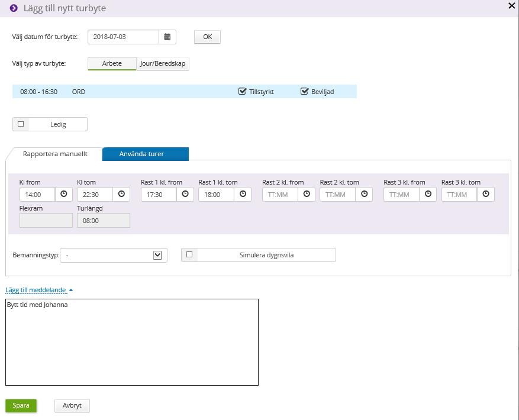Click the purple arrow icon beside dialog title
The image size is (519, 420).
(x=14, y=8)
